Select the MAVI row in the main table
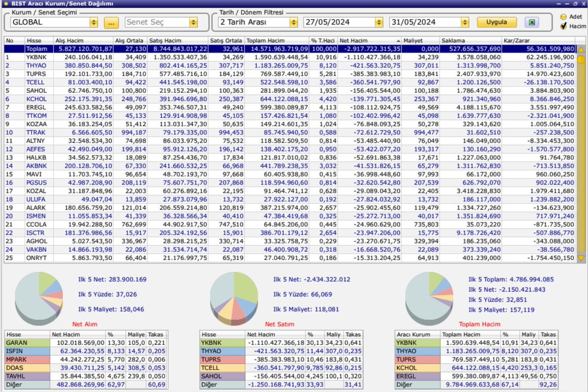This screenshot has width=588, height=392. coord(290,174)
